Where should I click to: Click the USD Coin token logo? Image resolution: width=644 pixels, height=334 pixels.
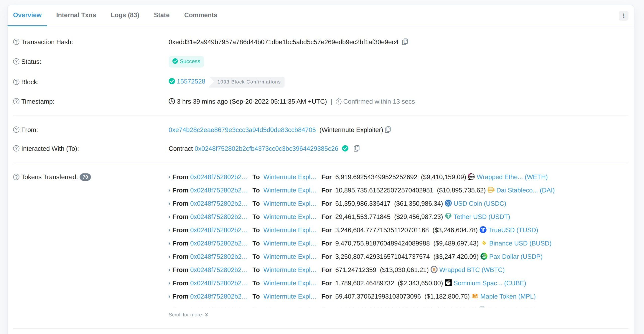(448, 203)
